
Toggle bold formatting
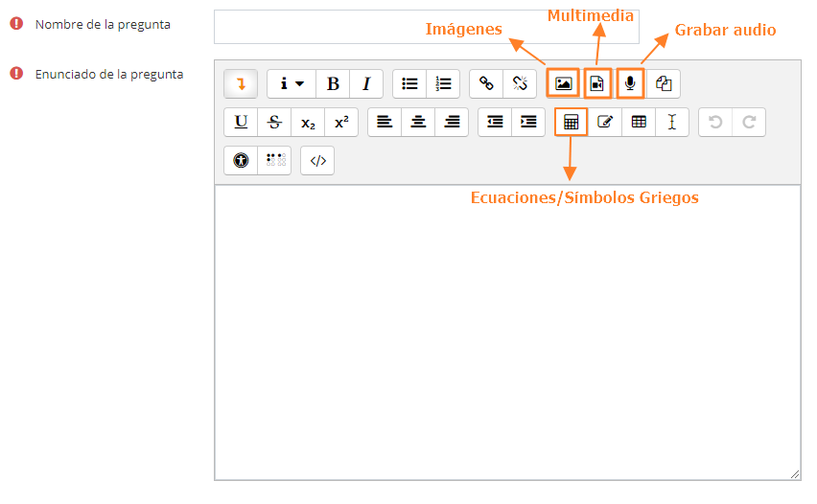333,84
